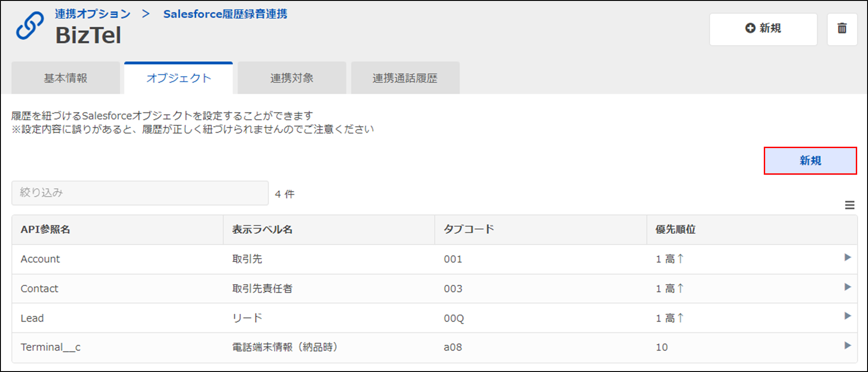Click the priority 1 高 in Lead row
This screenshot has height=372, width=868.
coord(670,318)
